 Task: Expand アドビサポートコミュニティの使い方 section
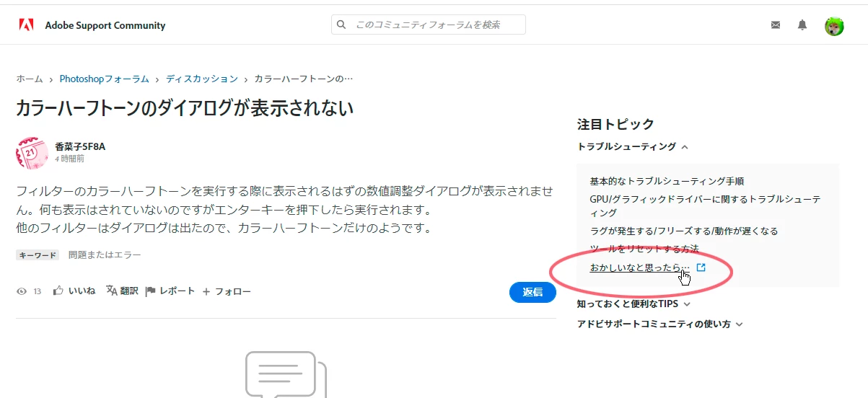point(659,324)
